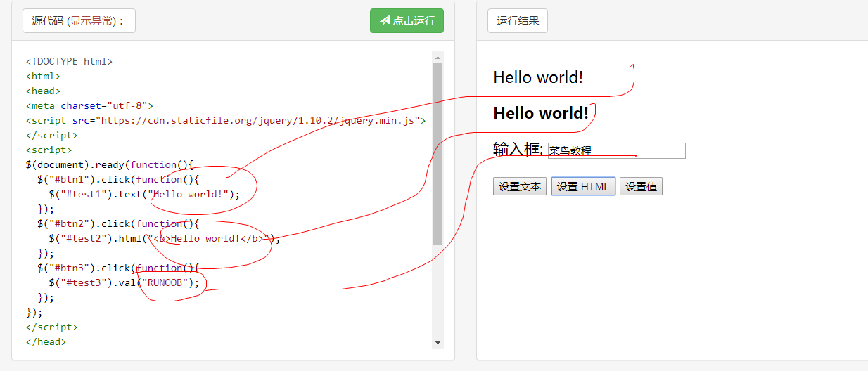Viewport: 868px width, 371px height.
Task: Click the code editor scrollbar down arrow
Action: click(x=438, y=343)
